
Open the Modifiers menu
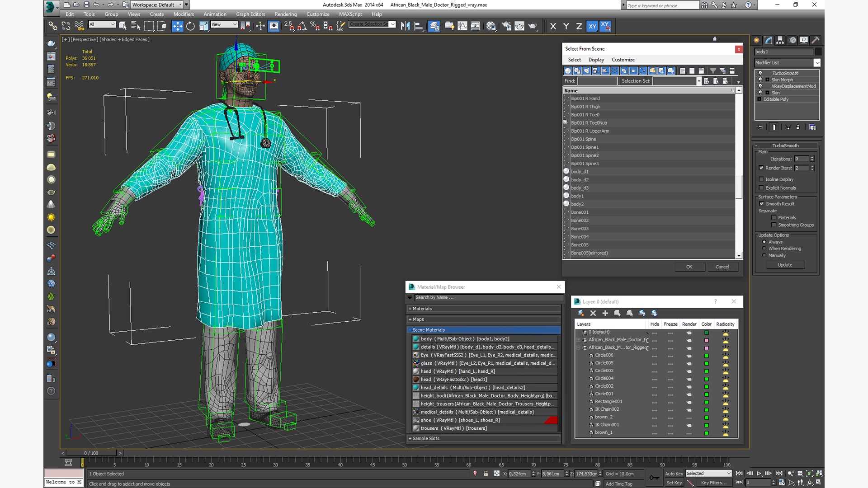pos(184,14)
